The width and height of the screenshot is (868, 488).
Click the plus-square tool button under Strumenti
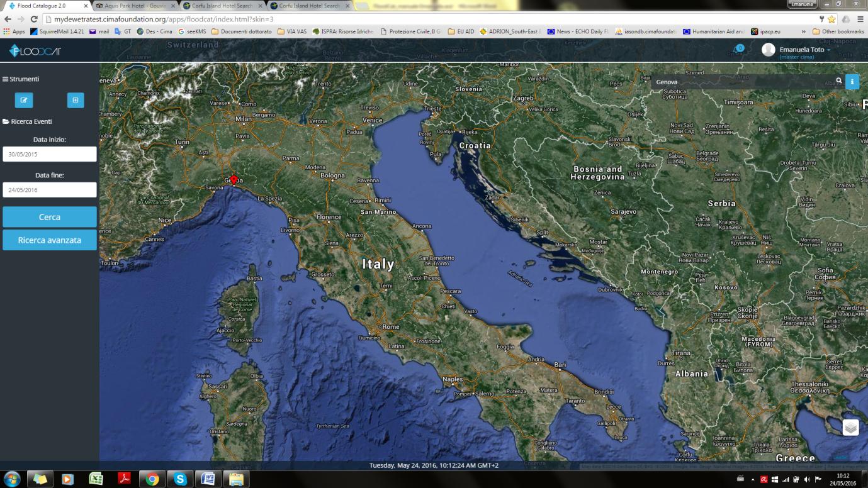[x=76, y=100]
